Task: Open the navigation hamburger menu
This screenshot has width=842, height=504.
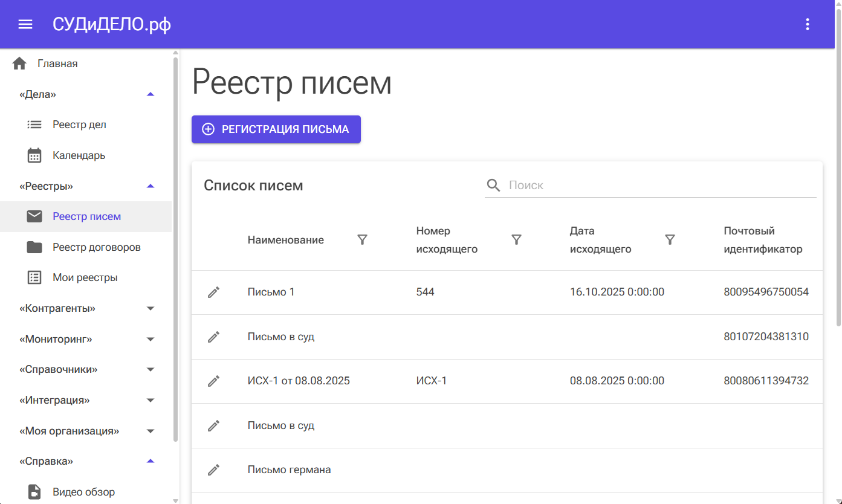Action: tap(25, 24)
